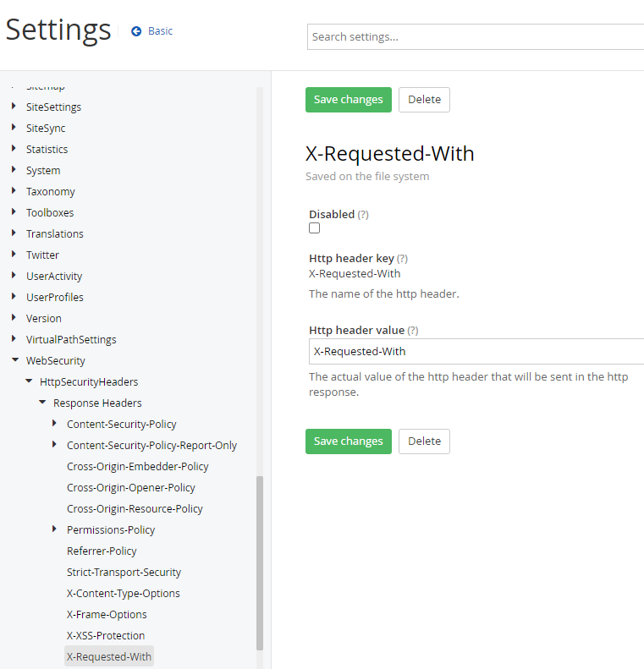
Task: Open Cross-Origin-Resource-Policy setting
Action: pos(135,509)
